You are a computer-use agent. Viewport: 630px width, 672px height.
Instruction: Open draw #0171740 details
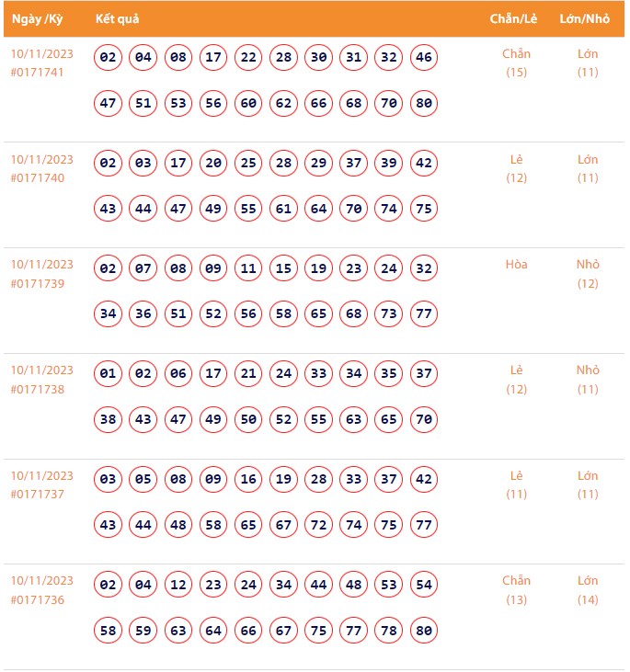38,178
